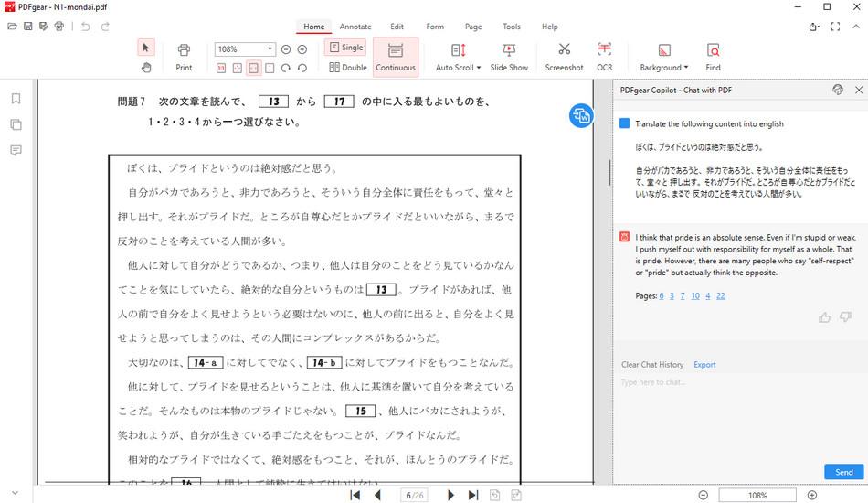868x503 pixels.
Task: Give thumbs up to response
Action: [824, 316]
